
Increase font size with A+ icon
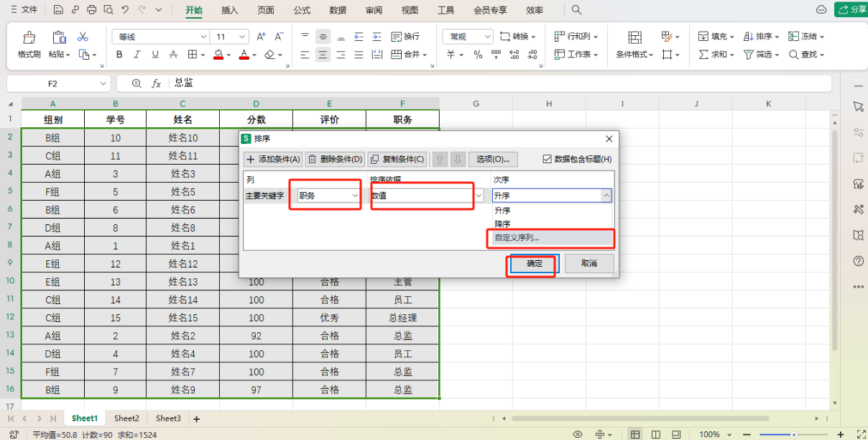(x=261, y=37)
